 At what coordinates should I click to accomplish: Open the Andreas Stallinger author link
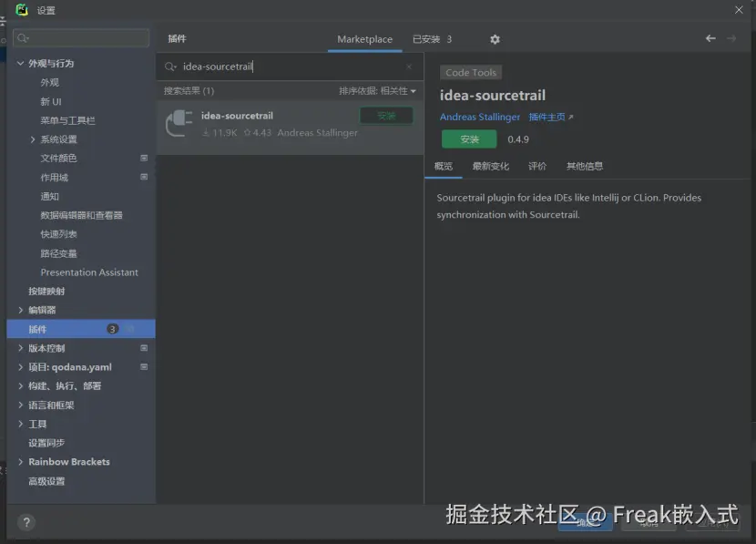point(480,118)
